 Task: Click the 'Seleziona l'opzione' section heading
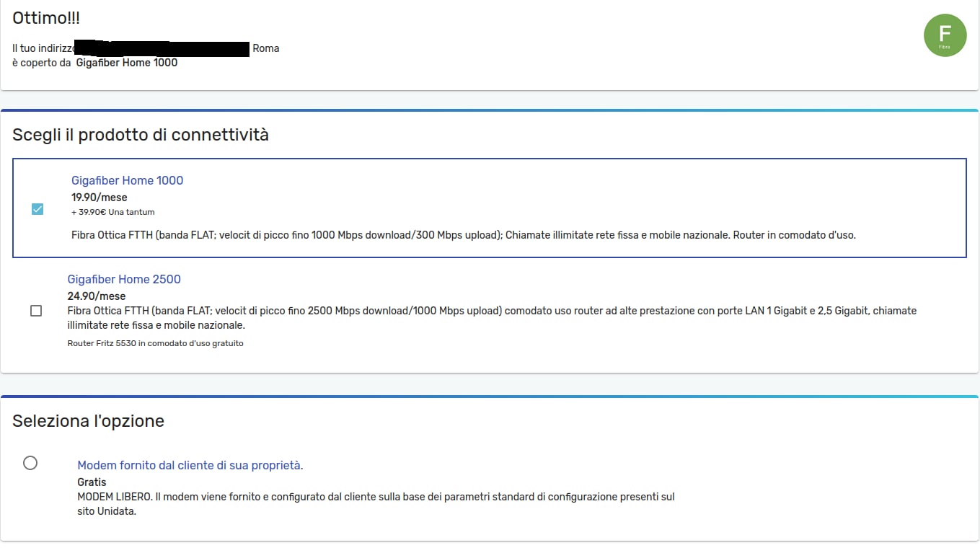88,420
